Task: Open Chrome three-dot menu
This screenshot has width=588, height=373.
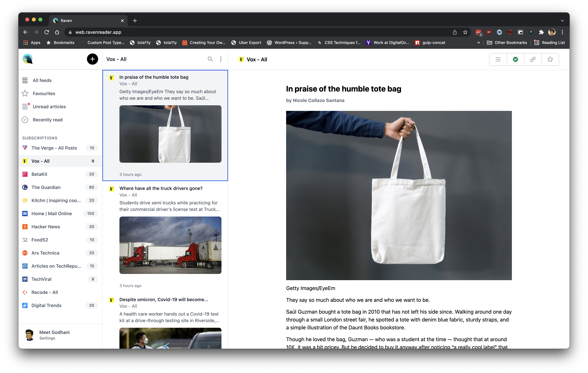Action: 562,32
